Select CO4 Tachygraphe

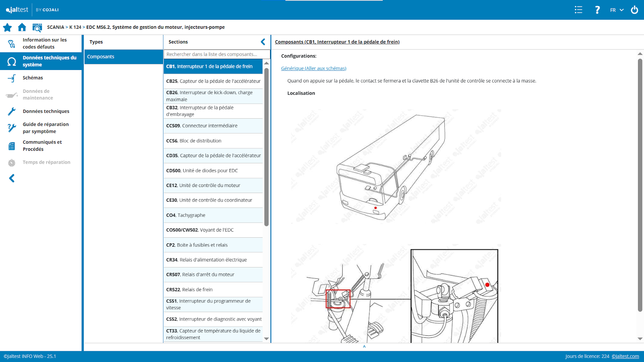tap(213, 215)
